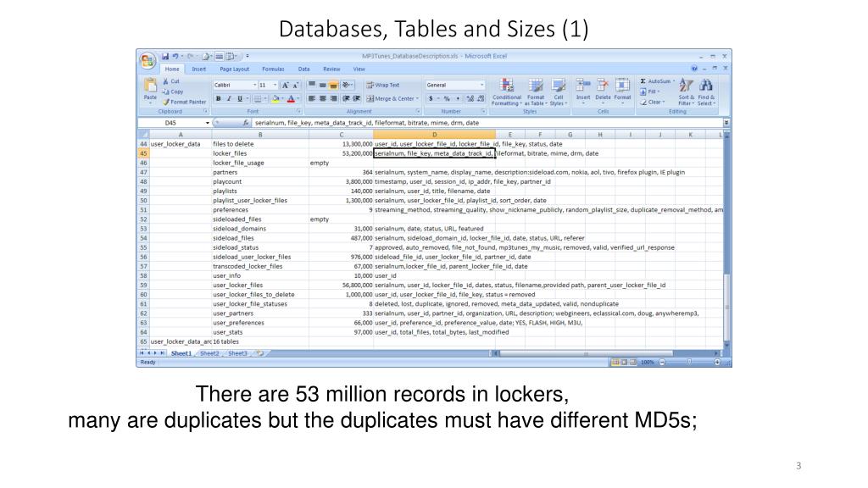Viewport: 868px width, 488px height.
Task: Open Excel Help
Action: pos(693,69)
